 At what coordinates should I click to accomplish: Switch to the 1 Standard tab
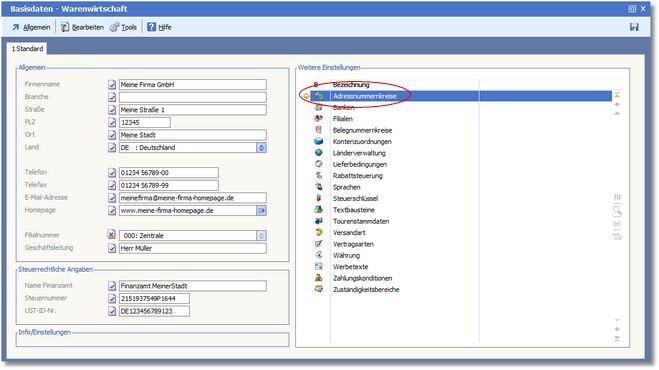click(x=27, y=49)
